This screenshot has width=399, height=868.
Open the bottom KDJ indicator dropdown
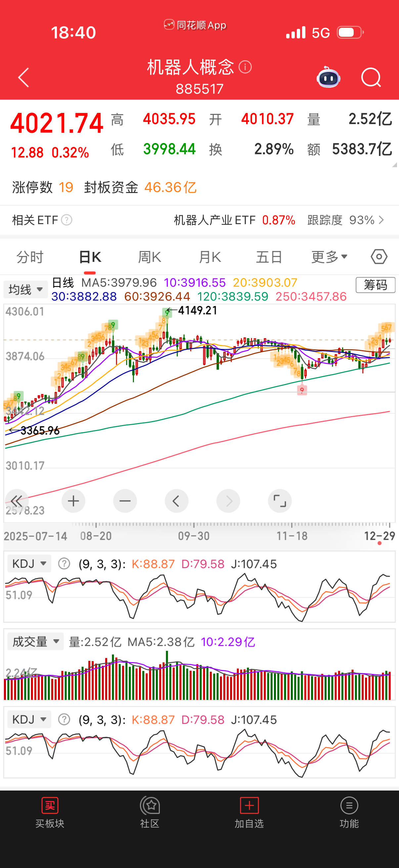pos(29,719)
